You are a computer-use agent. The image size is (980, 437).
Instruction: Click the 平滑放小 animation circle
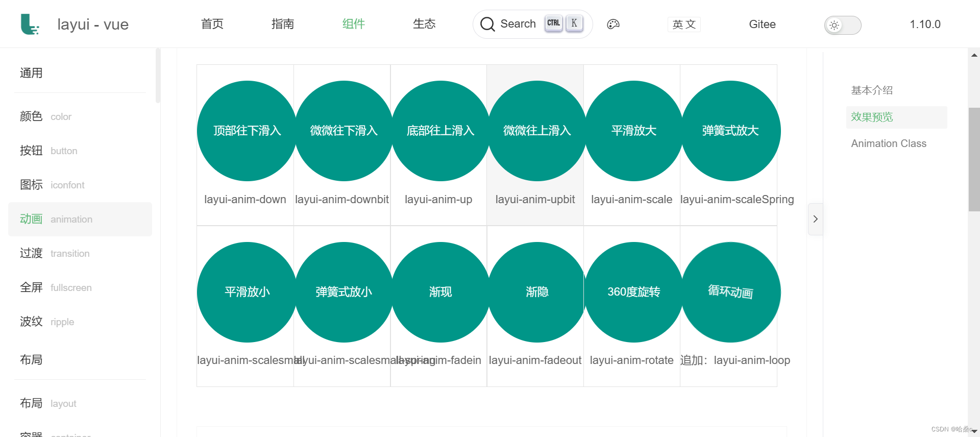(x=247, y=292)
